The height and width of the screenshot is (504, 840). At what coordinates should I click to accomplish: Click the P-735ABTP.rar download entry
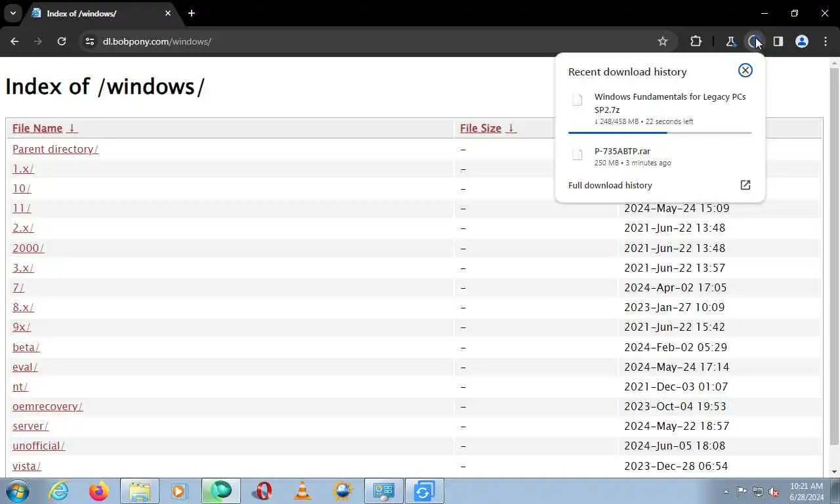pos(660,156)
